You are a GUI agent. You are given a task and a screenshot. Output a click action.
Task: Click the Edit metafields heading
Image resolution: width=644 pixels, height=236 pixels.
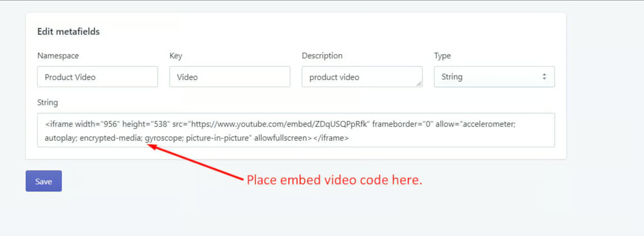68,32
